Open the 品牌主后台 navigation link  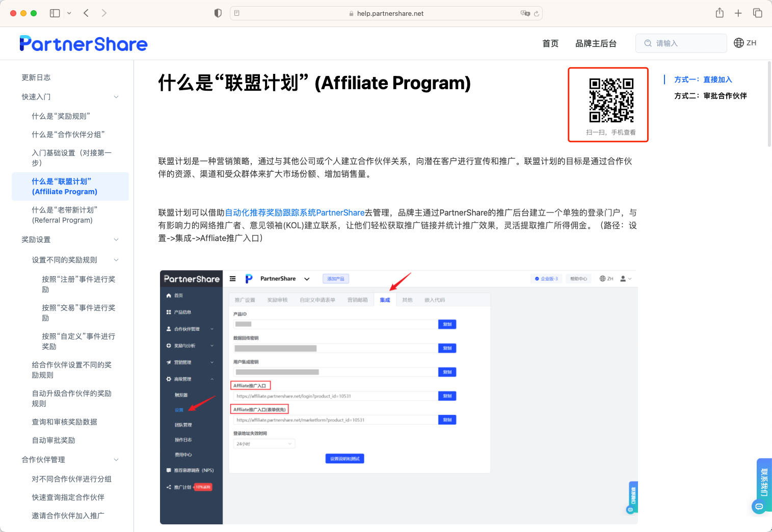[x=596, y=43]
